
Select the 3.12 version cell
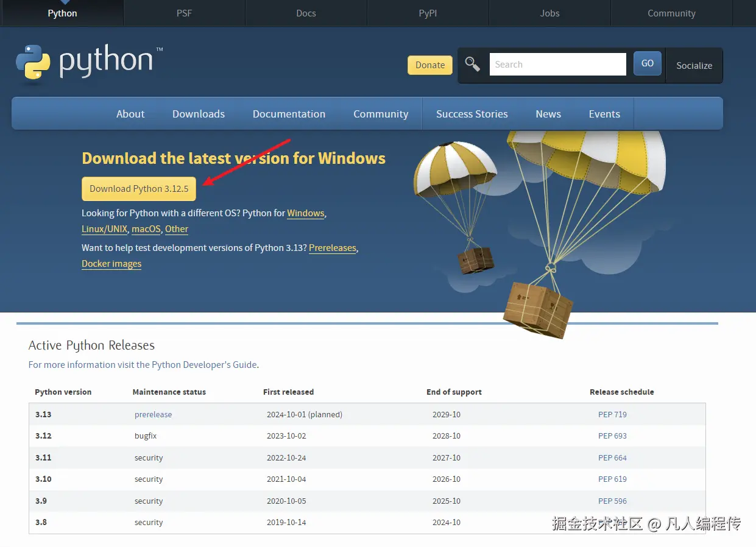(x=43, y=436)
